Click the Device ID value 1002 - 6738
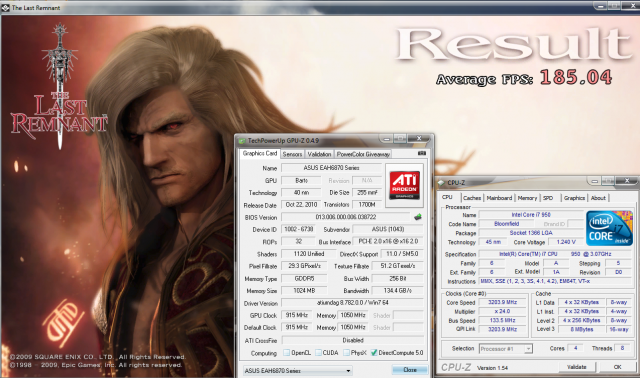Image resolution: width=640 pixels, height=378 pixels. (x=299, y=229)
